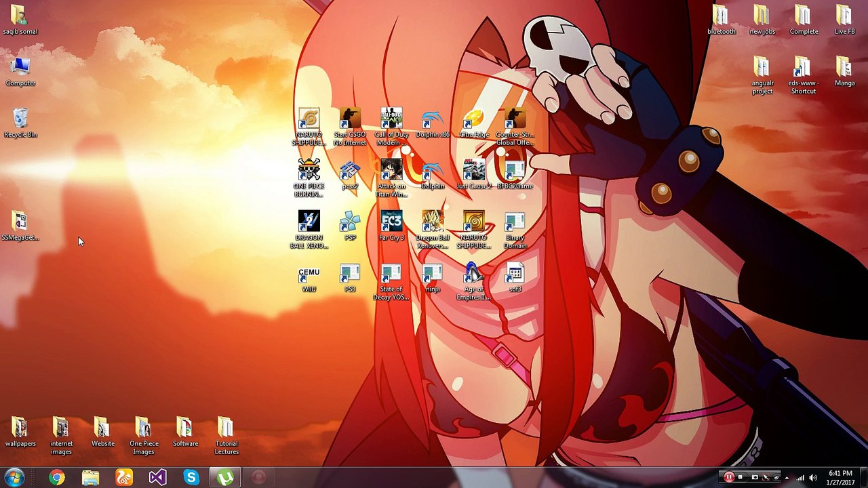
Task: Open the saqib somal user folder
Action: coord(20,20)
